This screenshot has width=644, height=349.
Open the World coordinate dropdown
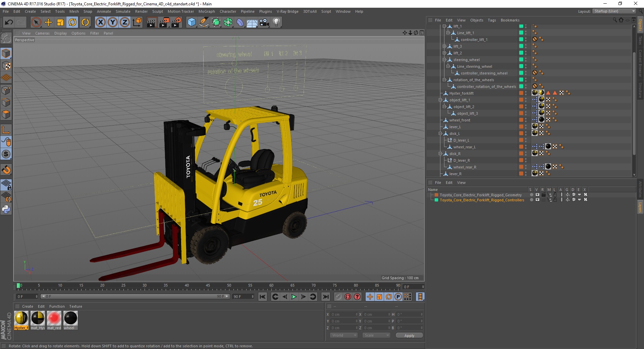[344, 335]
